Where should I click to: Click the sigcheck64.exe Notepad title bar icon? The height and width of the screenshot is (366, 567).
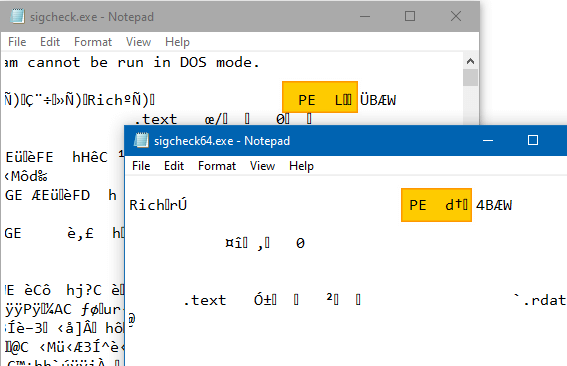click(141, 140)
